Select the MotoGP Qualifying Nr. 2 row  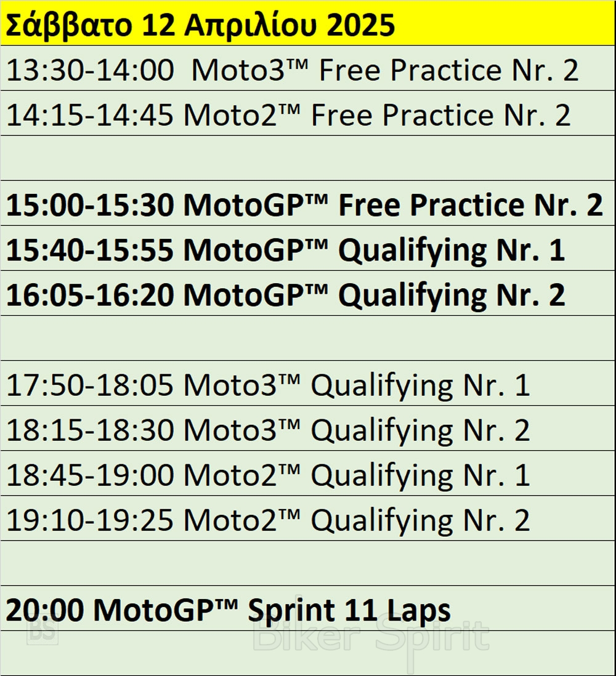point(285,296)
